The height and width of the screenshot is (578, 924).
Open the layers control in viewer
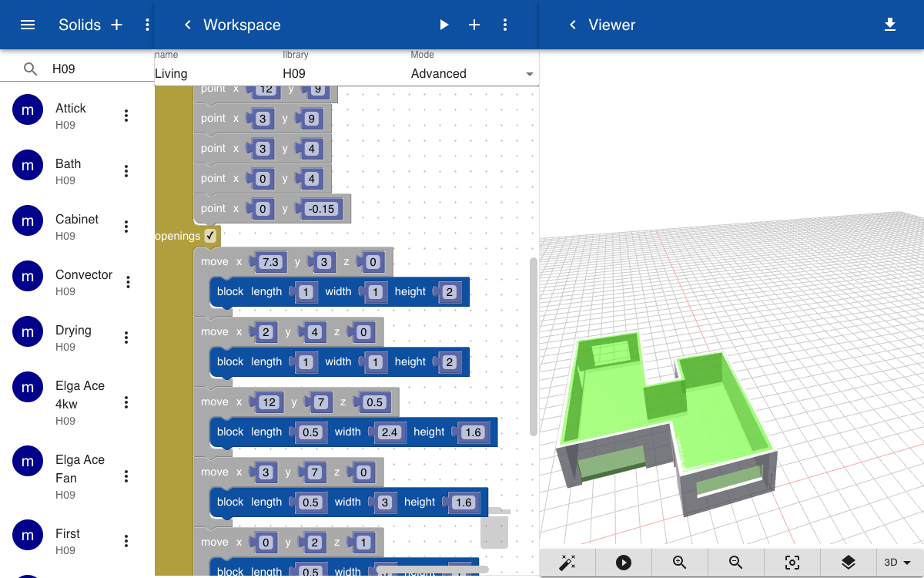click(849, 563)
